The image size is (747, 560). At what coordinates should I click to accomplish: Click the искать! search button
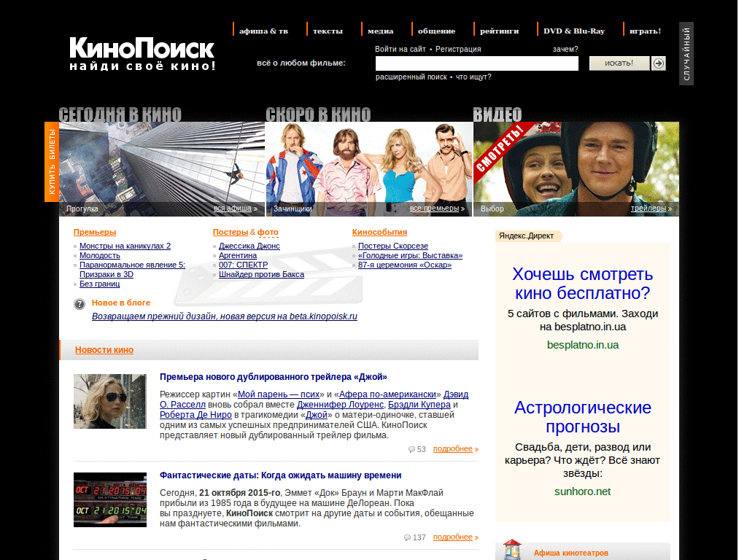[619, 63]
